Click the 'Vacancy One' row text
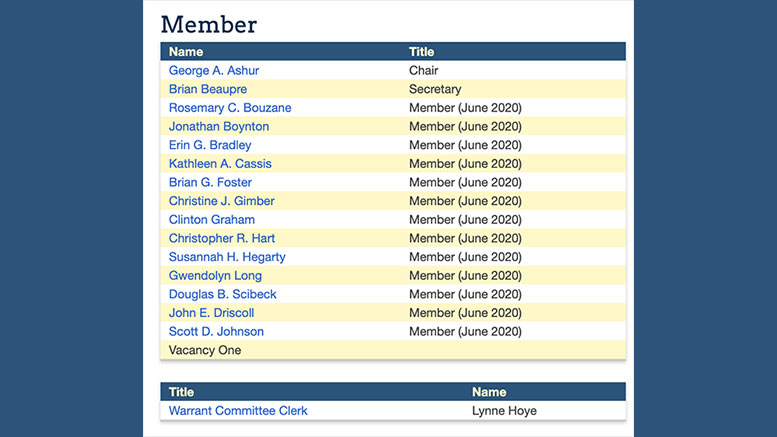The height and width of the screenshot is (437, 777). 205,350
